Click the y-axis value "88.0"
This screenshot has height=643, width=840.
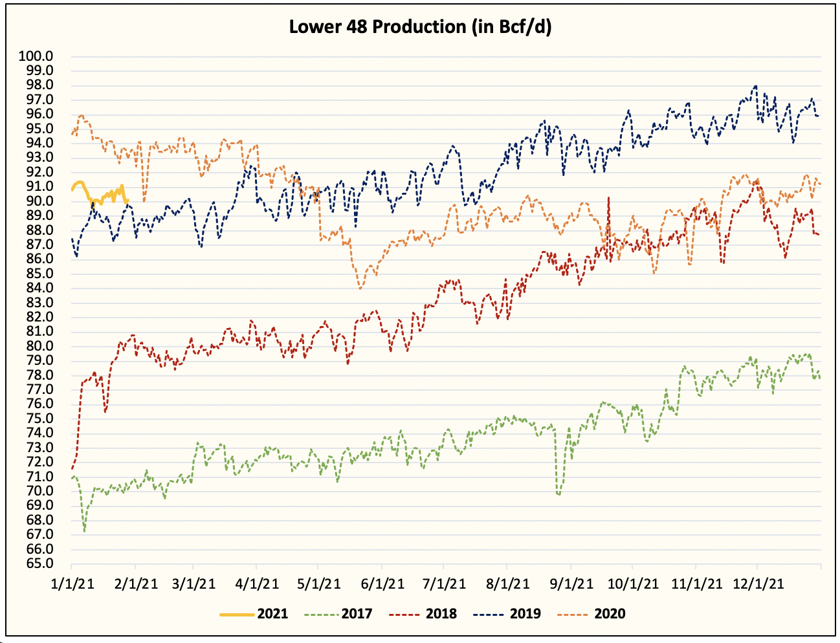pyautogui.click(x=38, y=230)
